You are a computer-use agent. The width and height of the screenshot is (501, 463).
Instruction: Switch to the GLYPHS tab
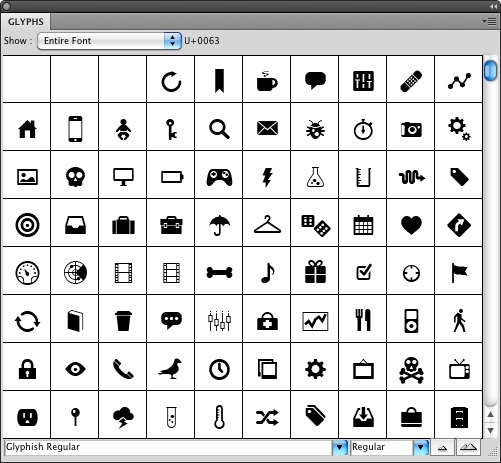(26, 22)
